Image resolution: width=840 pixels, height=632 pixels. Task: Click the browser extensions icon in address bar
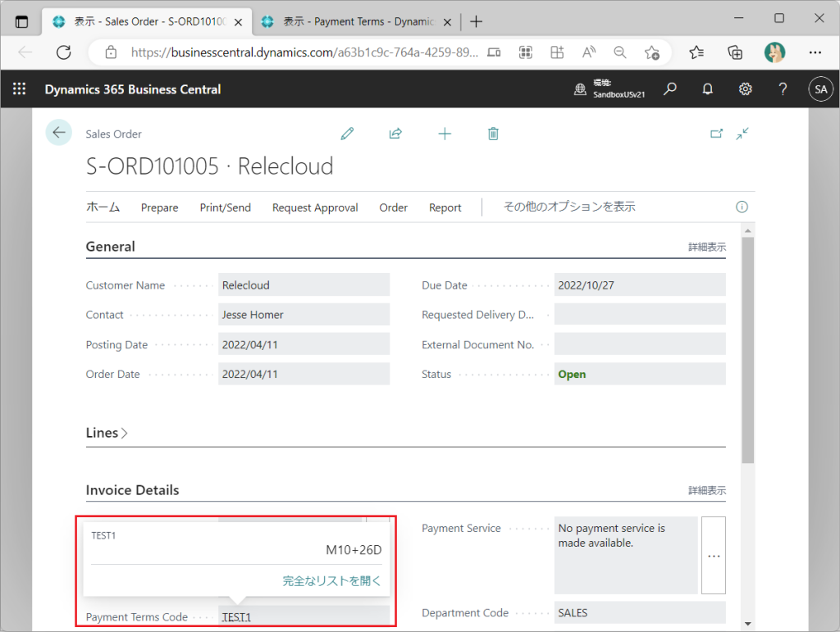click(557, 52)
